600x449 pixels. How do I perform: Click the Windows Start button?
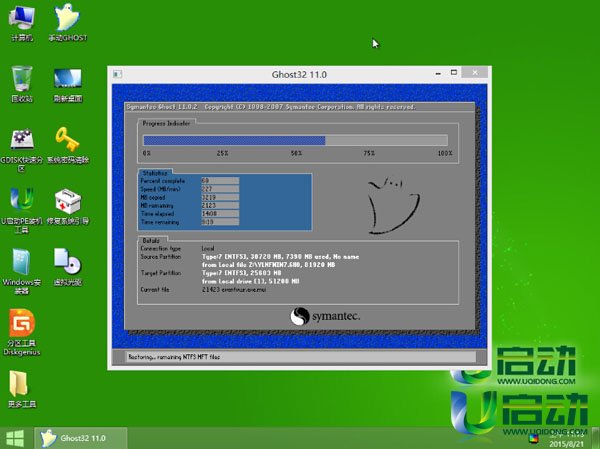click(x=15, y=438)
